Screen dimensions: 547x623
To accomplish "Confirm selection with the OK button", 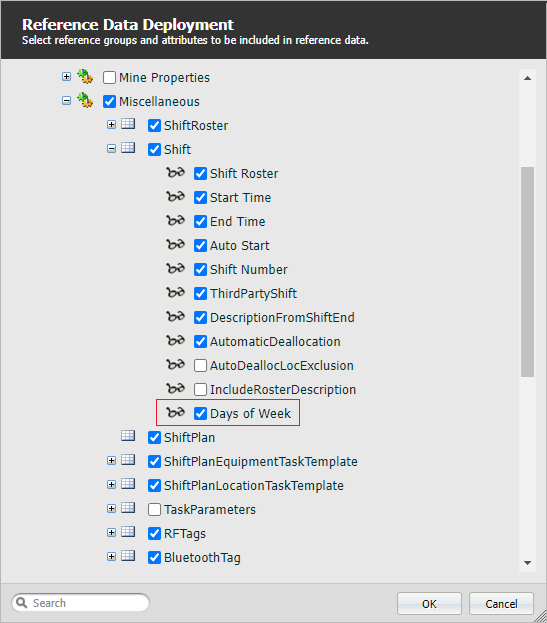I will pyautogui.click(x=429, y=604).
